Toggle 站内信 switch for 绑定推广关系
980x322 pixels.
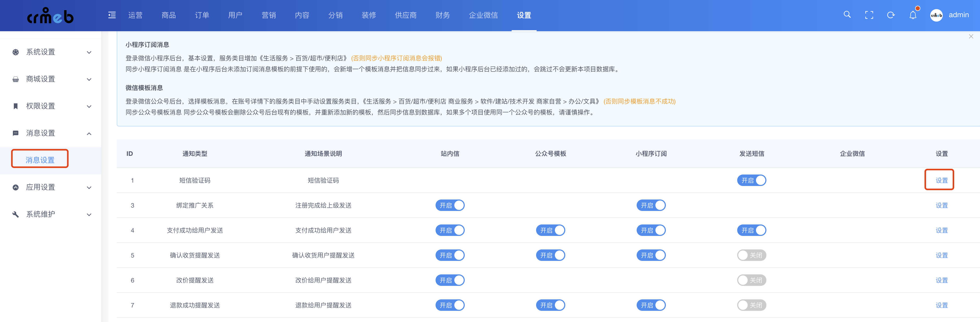450,205
